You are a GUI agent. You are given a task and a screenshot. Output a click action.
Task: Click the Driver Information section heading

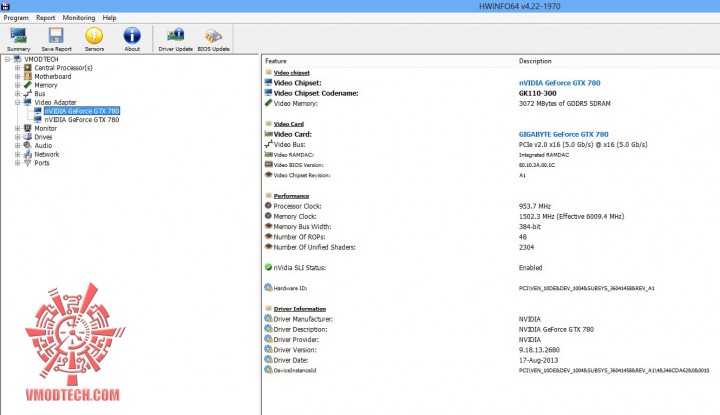tap(299, 309)
